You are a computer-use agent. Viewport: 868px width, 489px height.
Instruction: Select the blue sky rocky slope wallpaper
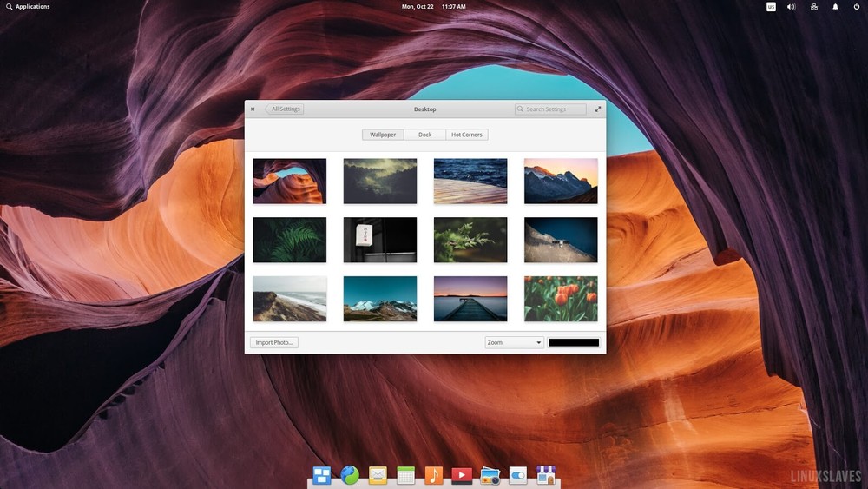click(561, 240)
